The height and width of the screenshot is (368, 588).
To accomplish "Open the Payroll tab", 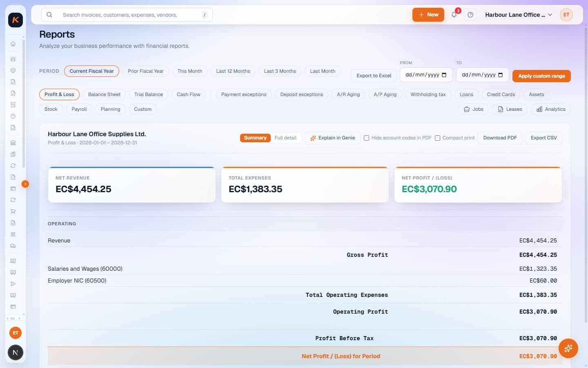I will [x=79, y=109].
